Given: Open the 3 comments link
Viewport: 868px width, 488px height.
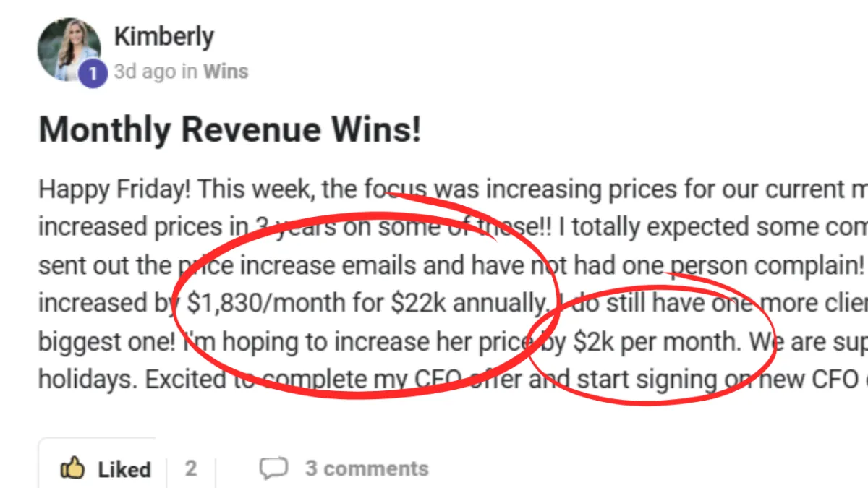Looking at the screenshot, I should (x=367, y=468).
